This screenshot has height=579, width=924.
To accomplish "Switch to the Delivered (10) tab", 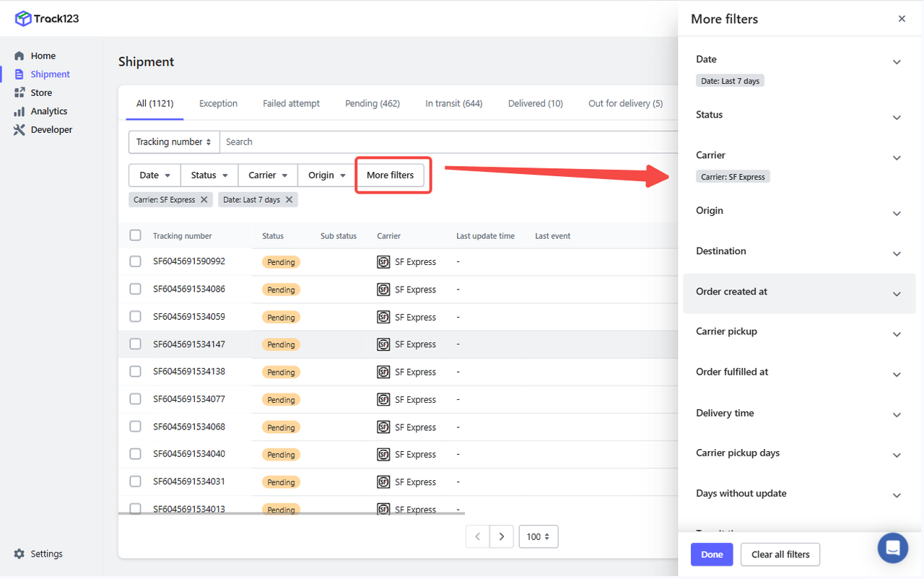I will point(535,103).
